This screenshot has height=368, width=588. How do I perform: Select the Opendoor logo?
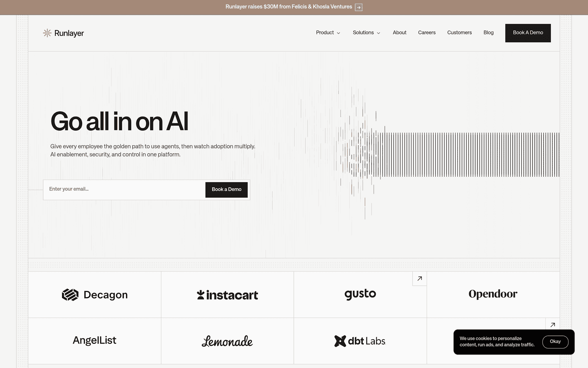[493, 294]
